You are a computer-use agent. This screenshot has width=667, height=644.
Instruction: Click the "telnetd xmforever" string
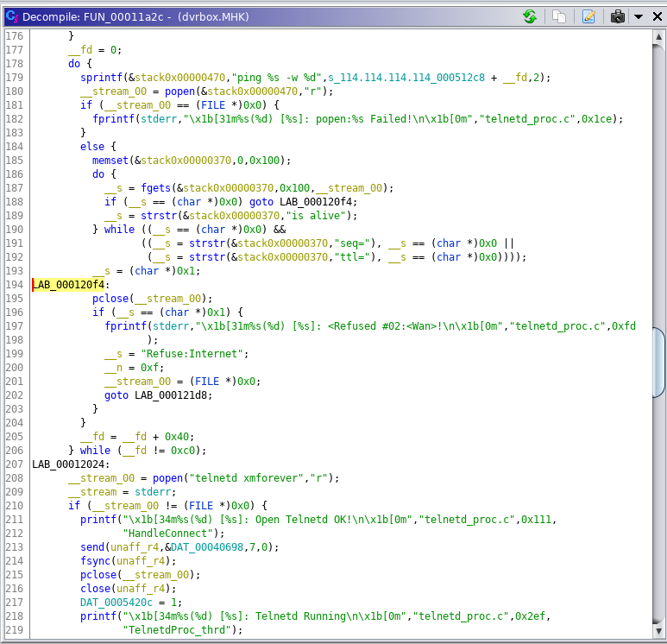246,478
